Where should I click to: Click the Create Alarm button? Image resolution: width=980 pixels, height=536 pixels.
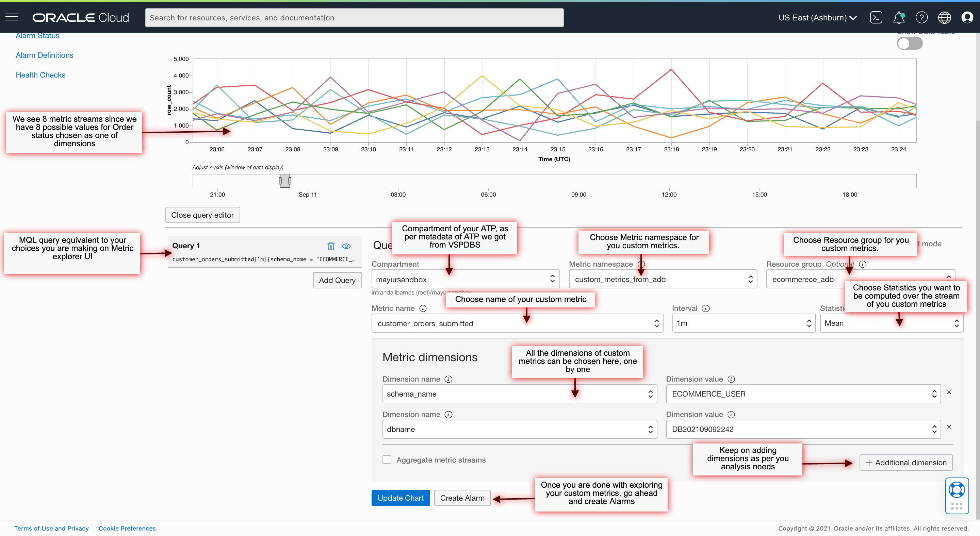click(x=462, y=498)
